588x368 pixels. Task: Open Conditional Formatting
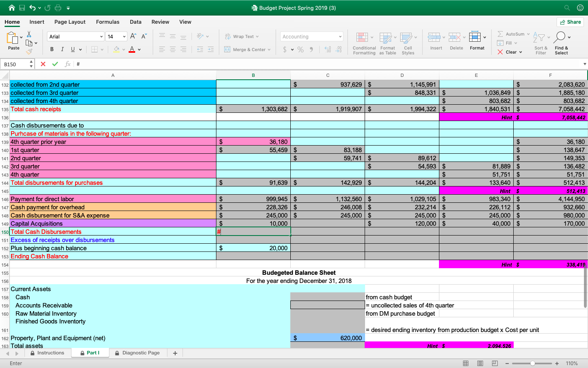364,43
